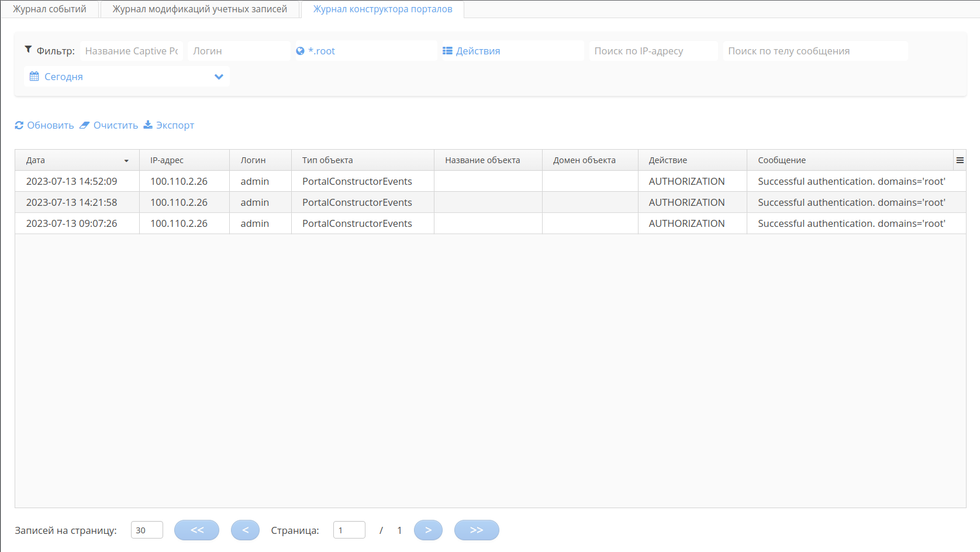Click the Обновить link
980x552 pixels.
pos(50,125)
